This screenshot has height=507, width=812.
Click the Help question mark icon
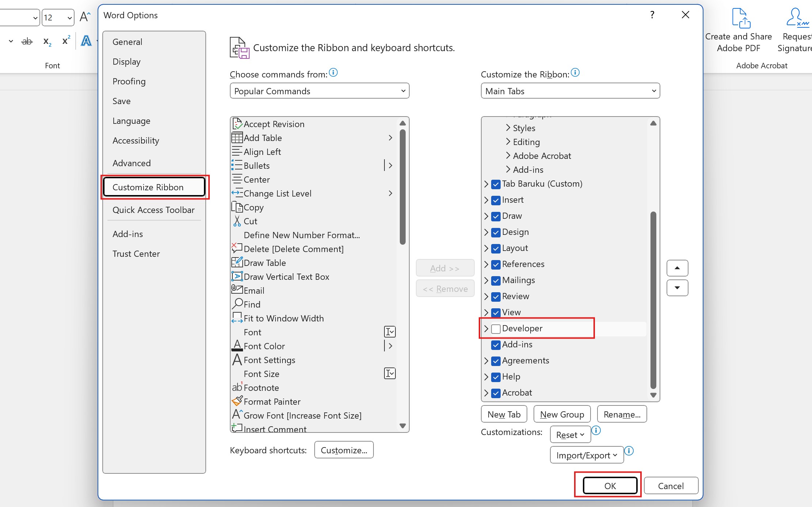point(652,15)
